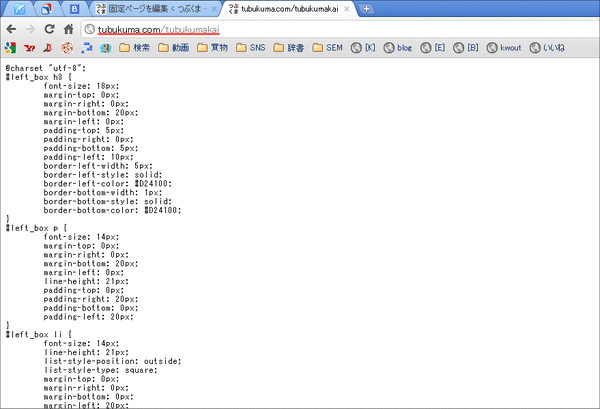Switch to the first pinned tab

[19, 9]
